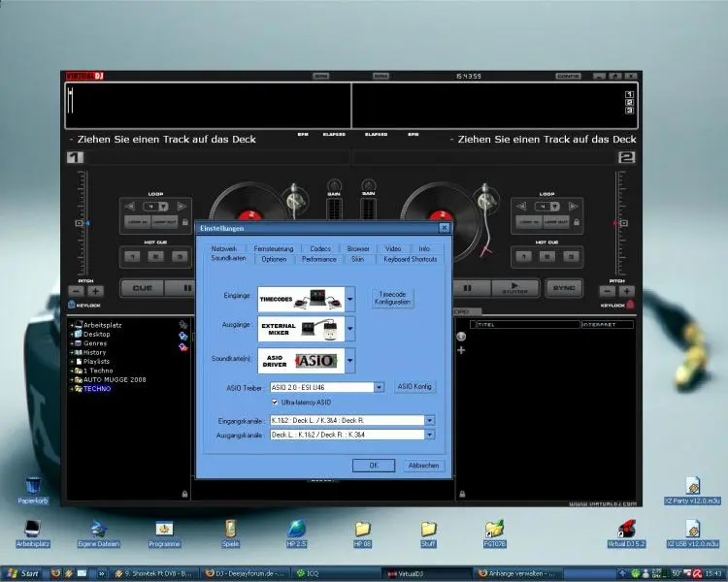Image resolution: width=728 pixels, height=582 pixels.
Task: Expand the Genres folder in the browser tree
Action: coord(73,343)
